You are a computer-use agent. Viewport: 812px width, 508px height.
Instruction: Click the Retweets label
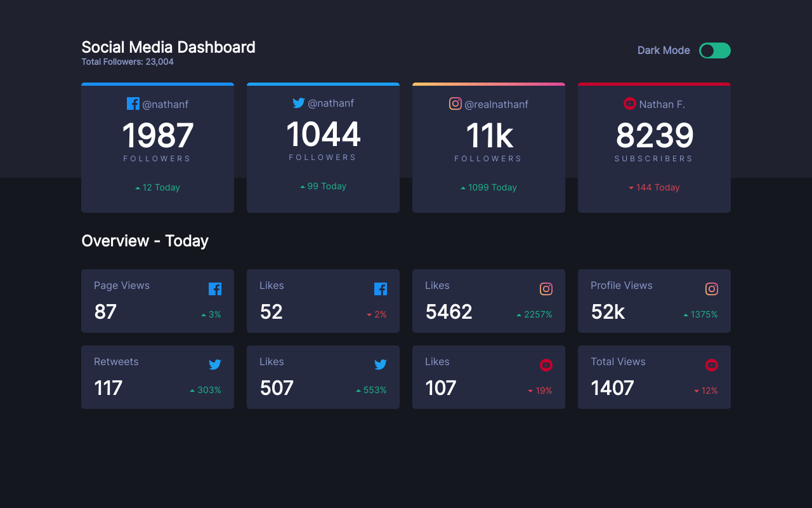(116, 362)
